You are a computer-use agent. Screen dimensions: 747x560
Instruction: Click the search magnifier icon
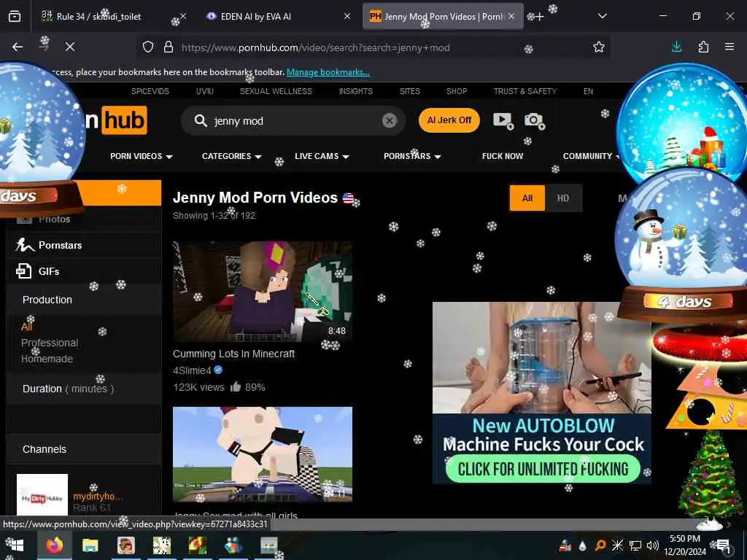click(x=201, y=120)
